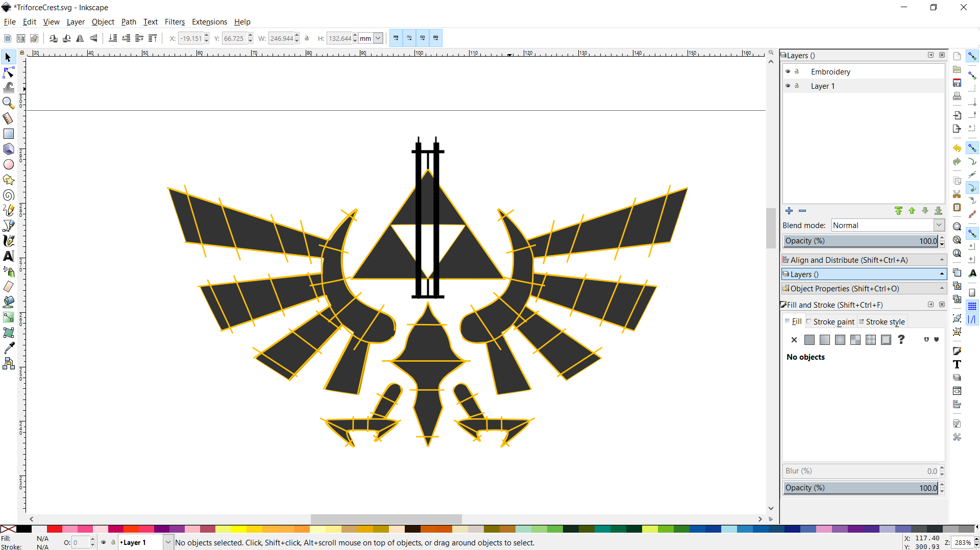
Task: Pick a red swatch from the palette
Action: [54, 529]
